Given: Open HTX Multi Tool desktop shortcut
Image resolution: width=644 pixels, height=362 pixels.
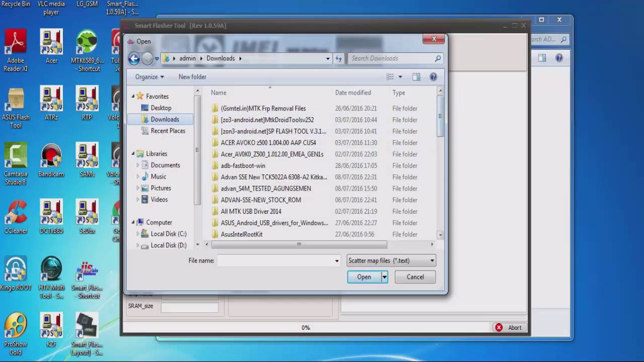Looking at the screenshot, I should click(x=51, y=278).
